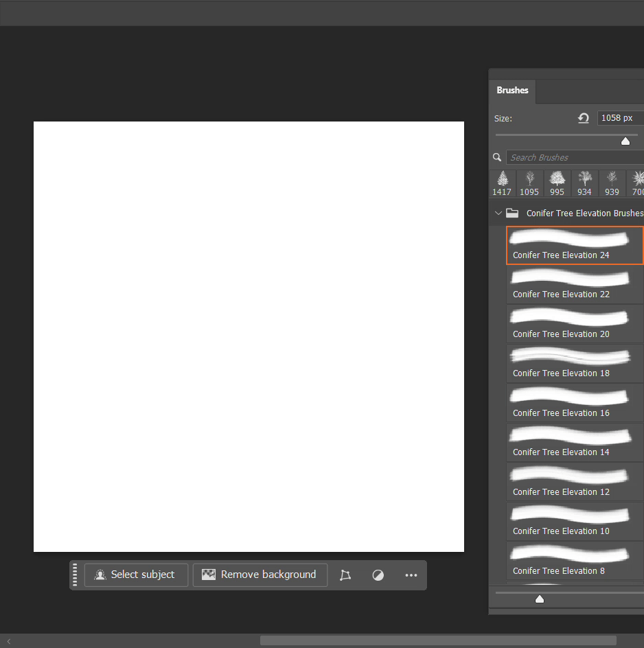
Task: Select the recent brush preset labeled 1417
Action: point(502,183)
